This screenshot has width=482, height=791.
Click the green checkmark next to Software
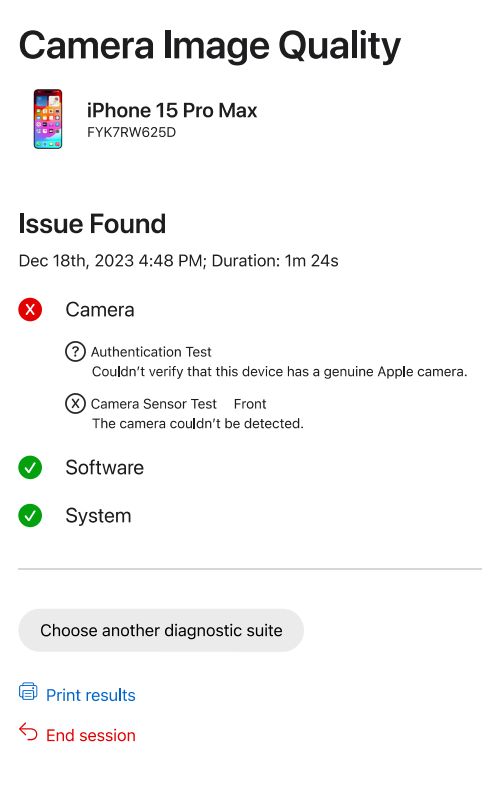pos(30,468)
